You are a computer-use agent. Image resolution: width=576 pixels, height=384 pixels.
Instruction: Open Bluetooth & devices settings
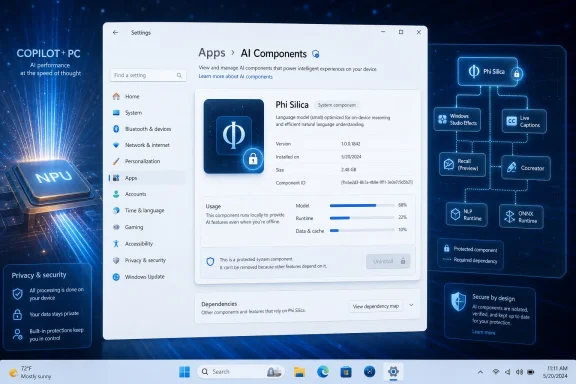(148, 129)
